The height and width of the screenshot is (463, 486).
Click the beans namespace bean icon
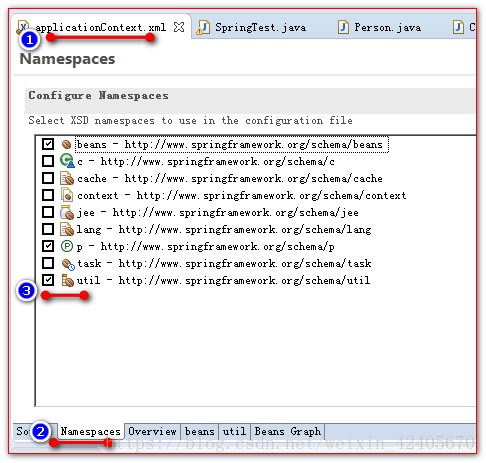[x=67, y=144]
